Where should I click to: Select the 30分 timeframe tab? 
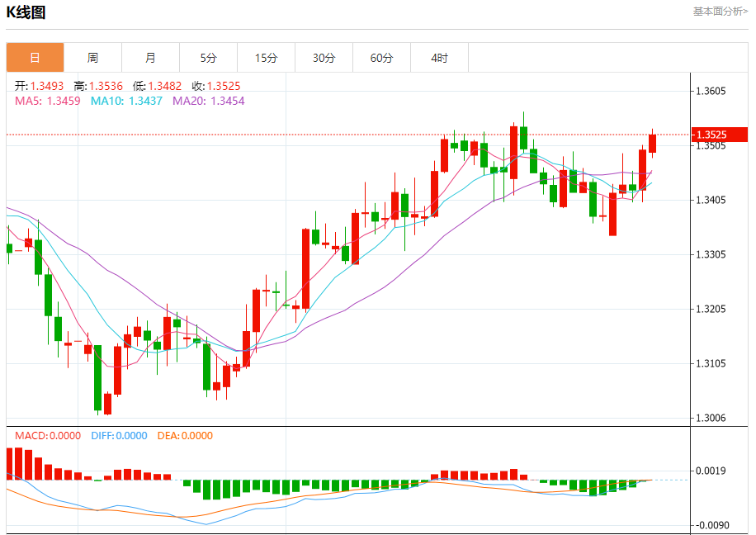click(x=324, y=58)
